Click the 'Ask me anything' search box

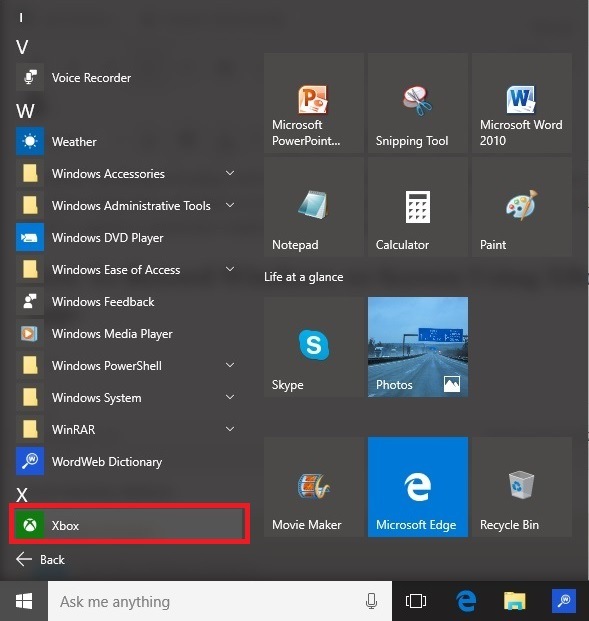[220, 601]
